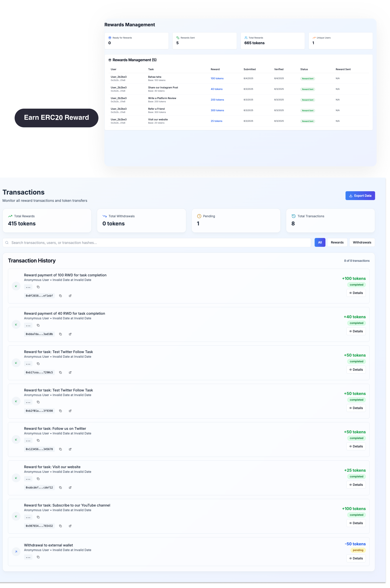390x588 pixels.
Task: Click "Write a Platform Review" task name
Action: click(x=162, y=98)
